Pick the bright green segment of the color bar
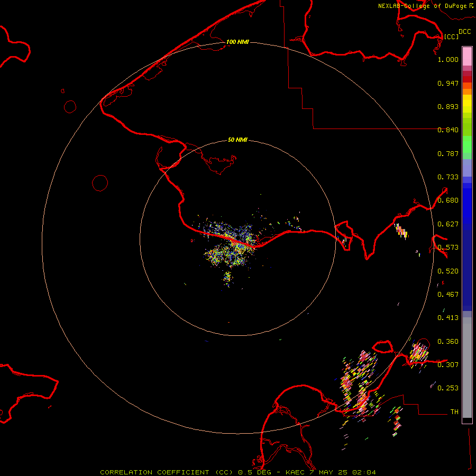Screen dimensions: 476x476 [x=467, y=144]
